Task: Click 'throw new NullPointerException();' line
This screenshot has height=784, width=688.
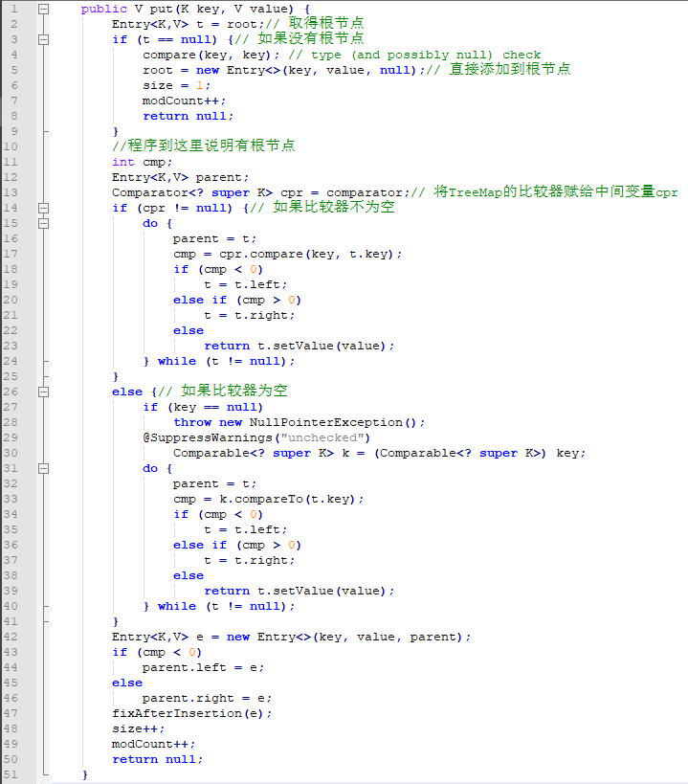Action: tap(299, 422)
